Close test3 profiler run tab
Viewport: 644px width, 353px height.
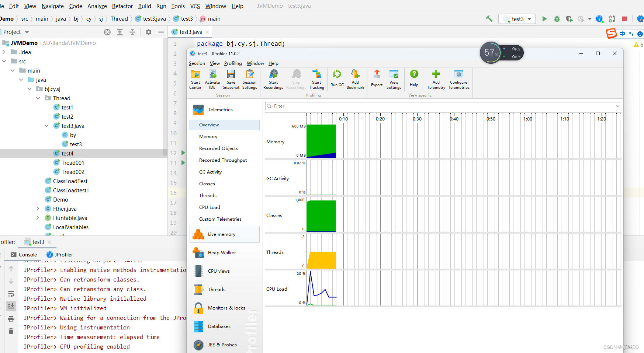[49, 242]
